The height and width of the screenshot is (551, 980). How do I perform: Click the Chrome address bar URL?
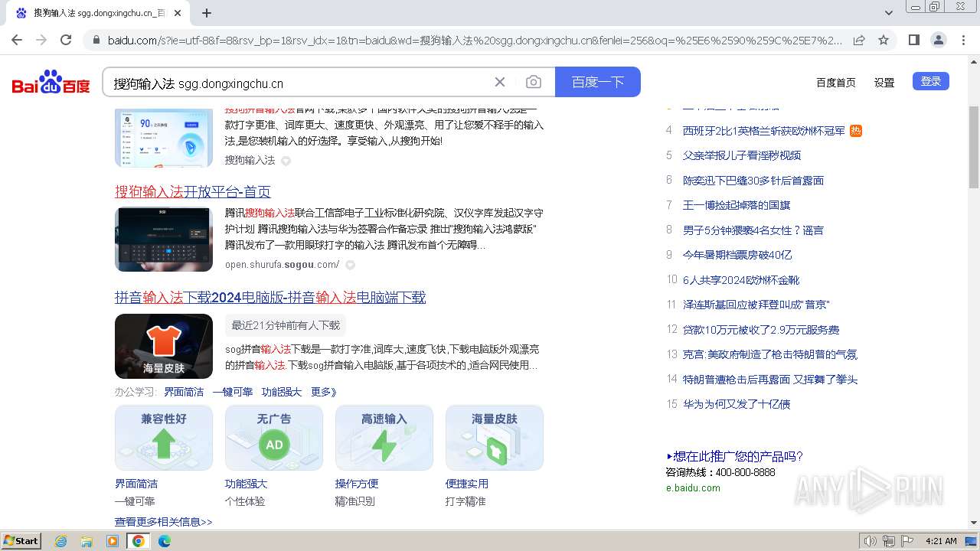pyautogui.click(x=475, y=40)
